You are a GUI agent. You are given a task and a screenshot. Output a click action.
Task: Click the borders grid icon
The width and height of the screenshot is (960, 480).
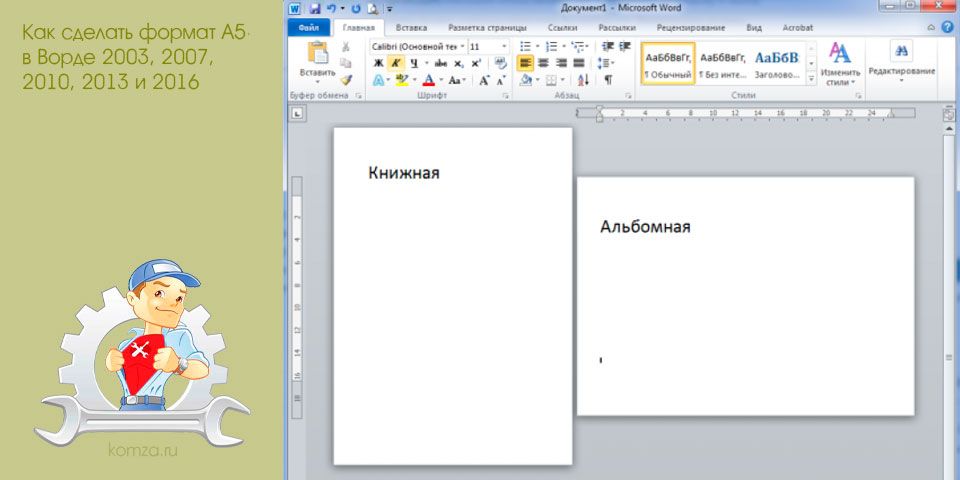pyautogui.click(x=551, y=80)
